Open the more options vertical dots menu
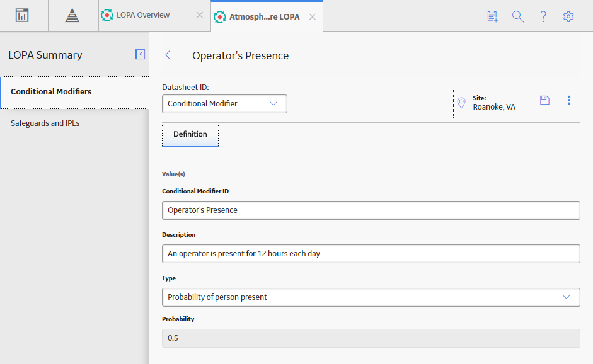 click(569, 100)
